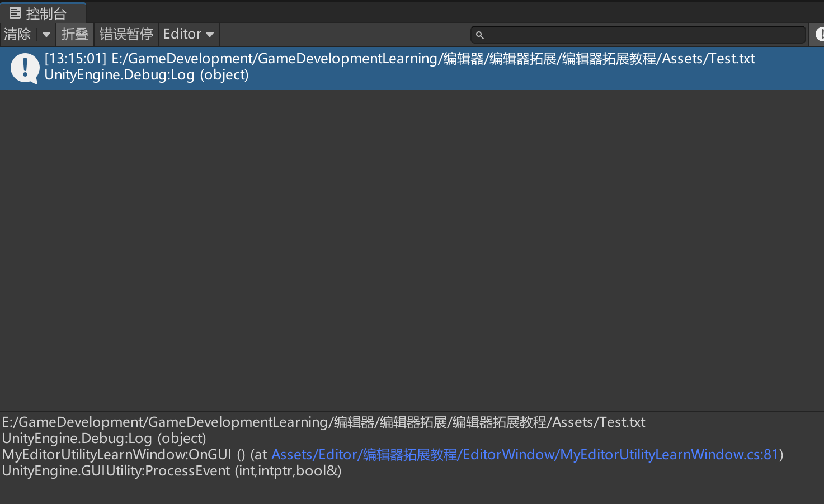Click the info bubble icon of the log entry

click(25, 68)
